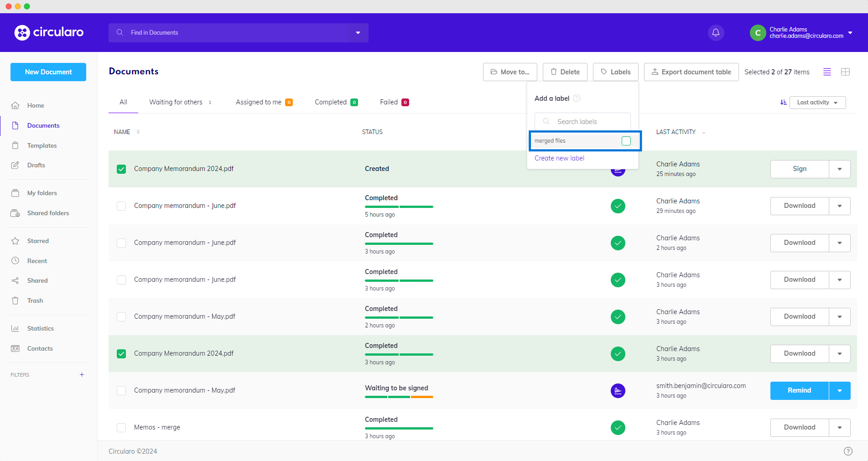This screenshot has height=461, width=868.
Task: Add a new filter with plus icon
Action: 82,375
